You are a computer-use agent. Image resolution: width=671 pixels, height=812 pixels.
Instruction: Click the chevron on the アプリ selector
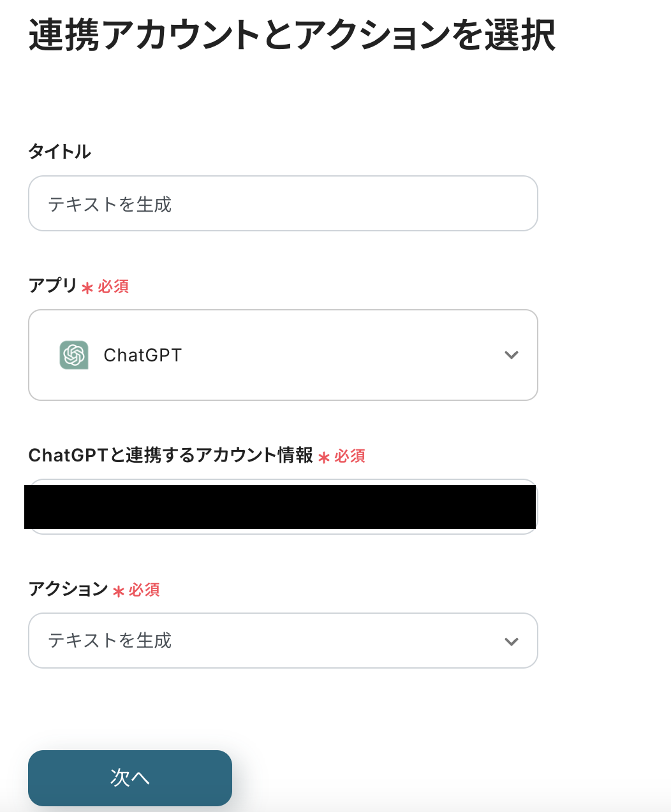pyautogui.click(x=511, y=355)
